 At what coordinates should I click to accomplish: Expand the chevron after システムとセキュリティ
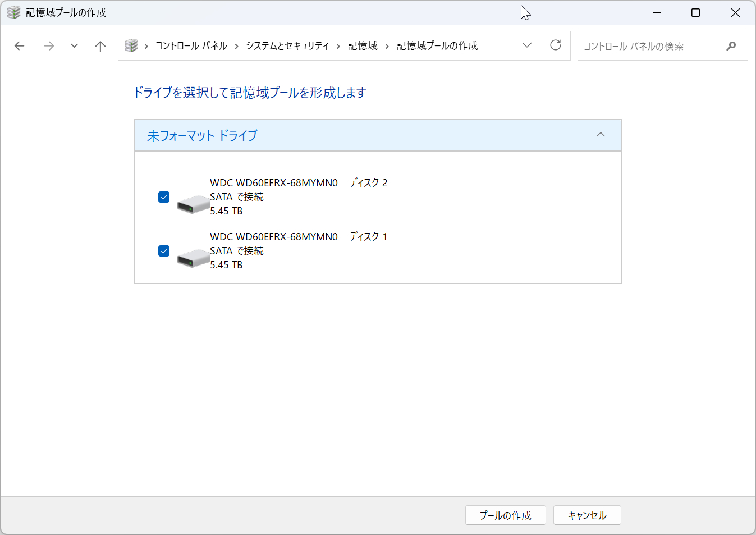click(x=338, y=46)
